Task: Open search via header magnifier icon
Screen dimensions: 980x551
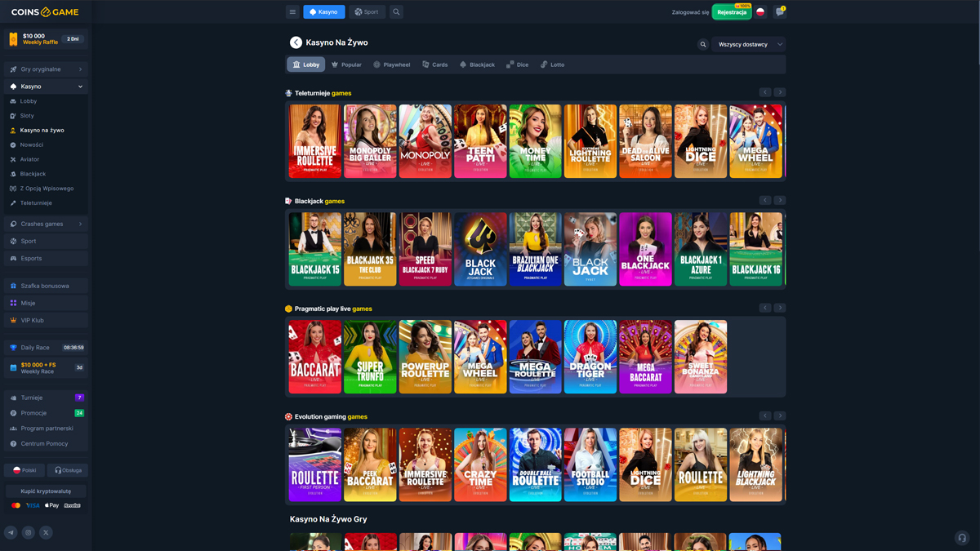Action: pyautogui.click(x=396, y=12)
